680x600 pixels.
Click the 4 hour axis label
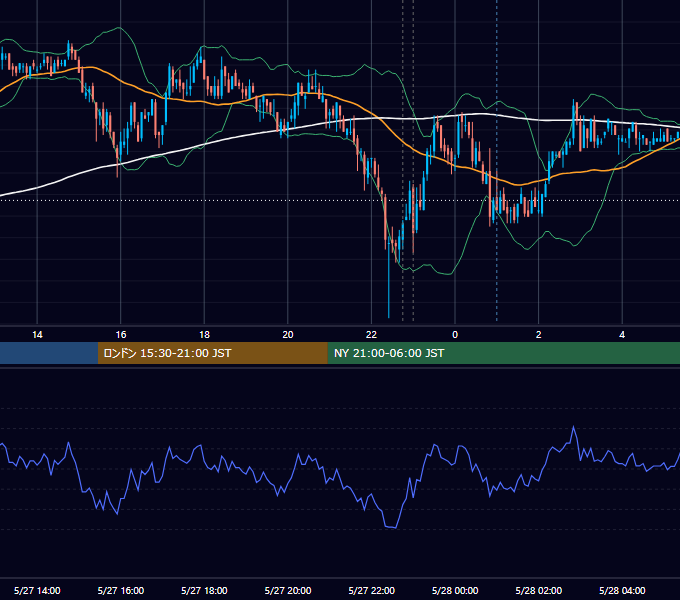(x=622, y=335)
